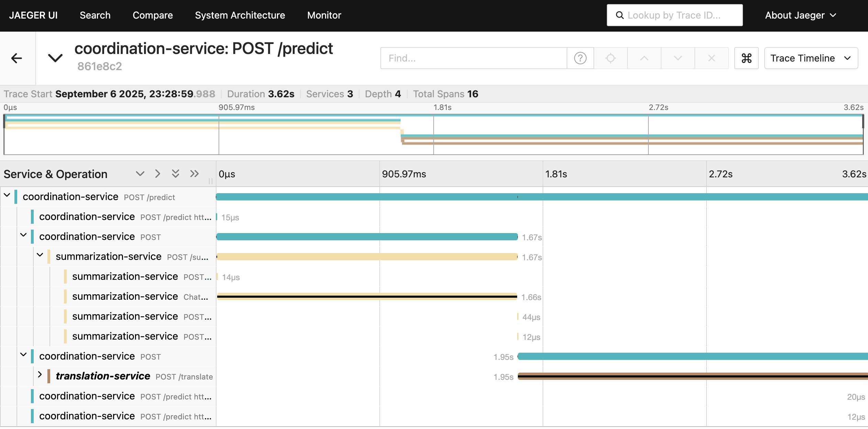The width and height of the screenshot is (868, 429).
Task: Click previous search result up arrow
Action: tap(644, 58)
